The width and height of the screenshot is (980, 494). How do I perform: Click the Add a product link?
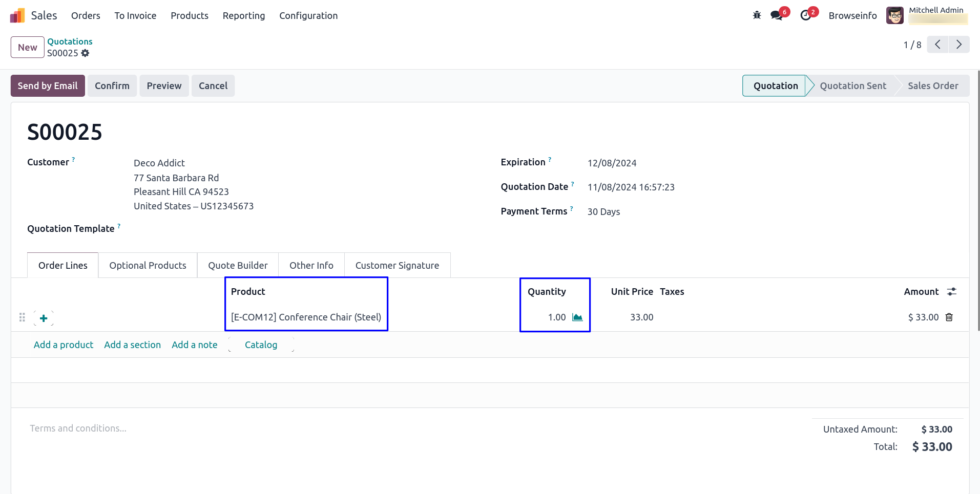pyautogui.click(x=64, y=345)
